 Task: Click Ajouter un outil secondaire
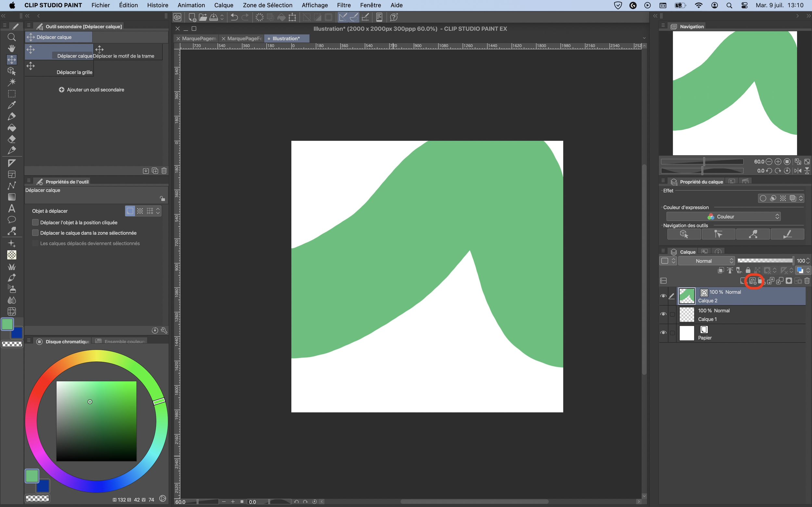tap(92, 90)
